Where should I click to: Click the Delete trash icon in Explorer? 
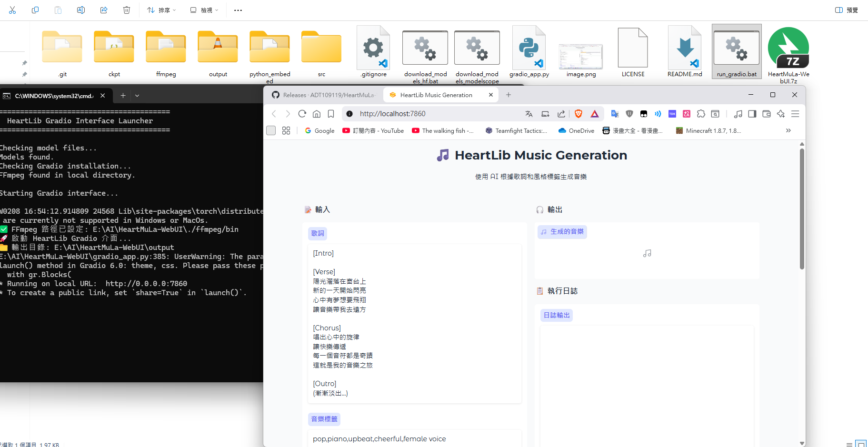click(127, 10)
